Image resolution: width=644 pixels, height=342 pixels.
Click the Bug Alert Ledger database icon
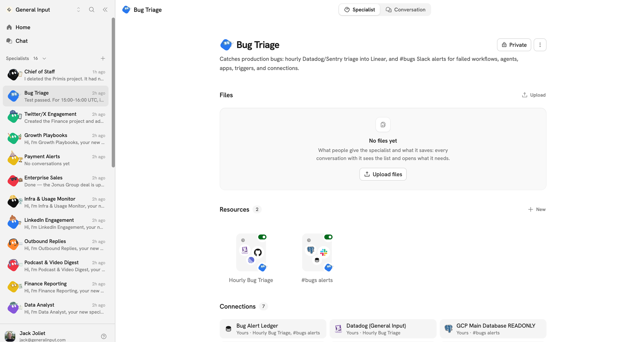tap(228, 329)
